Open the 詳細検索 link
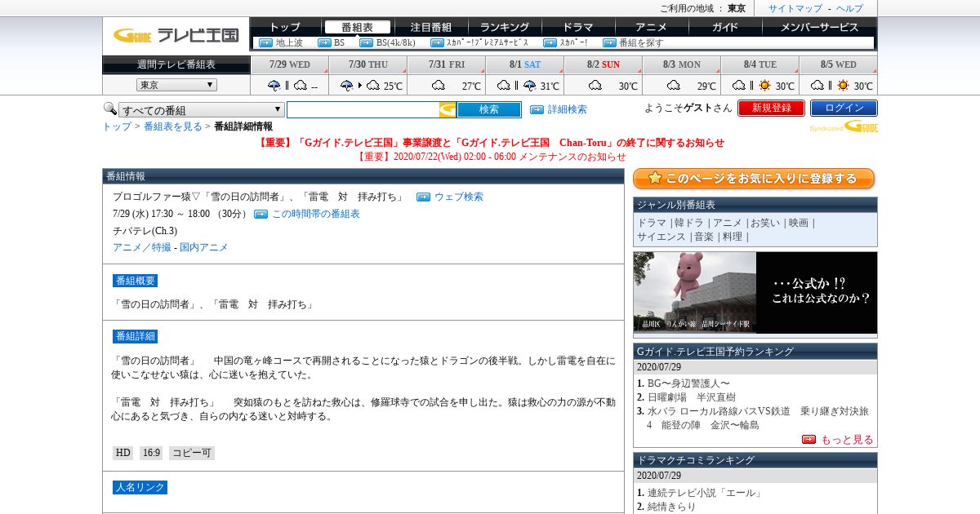 [568, 109]
